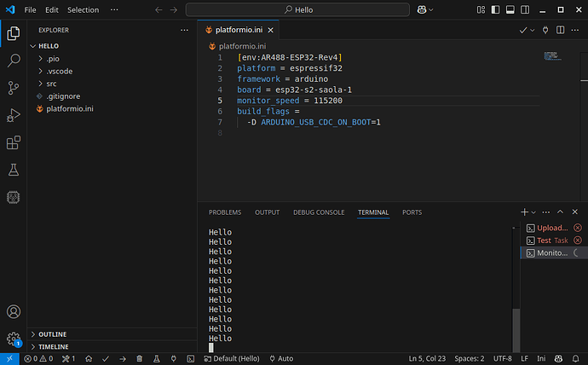Open build checkmark dropdown in editor toolbar
588x365 pixels.
(532, 30)
